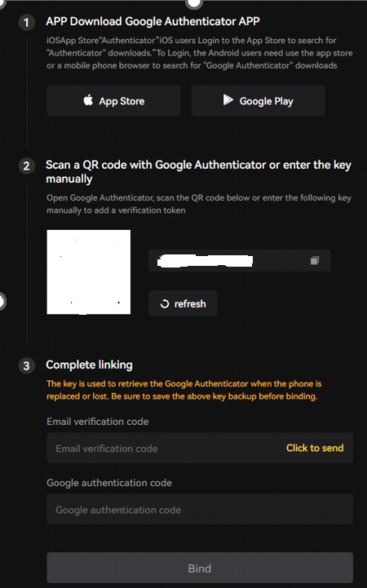Image resolution: width=367 pixels, height=588 pixels.
Task: Submit with the Bind button
Action: click(200, 568)
